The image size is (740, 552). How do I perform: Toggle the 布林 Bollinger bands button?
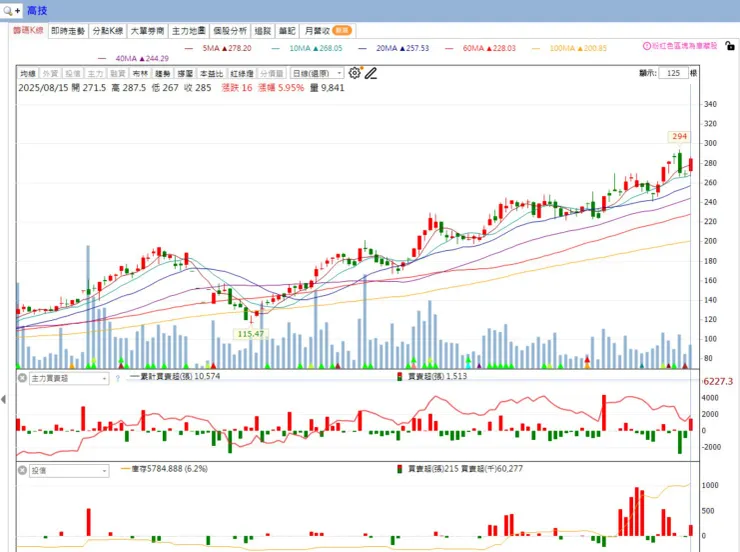(140, 74)
